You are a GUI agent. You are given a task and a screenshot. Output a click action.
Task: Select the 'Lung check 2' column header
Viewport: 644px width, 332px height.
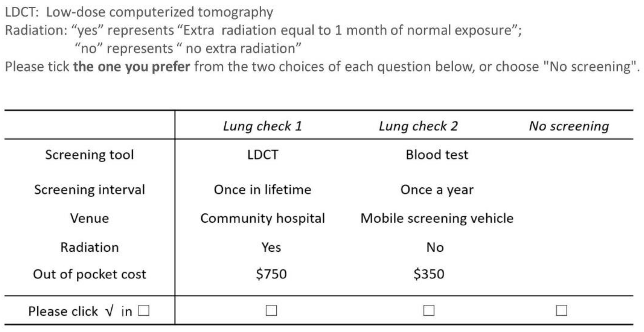418,126
